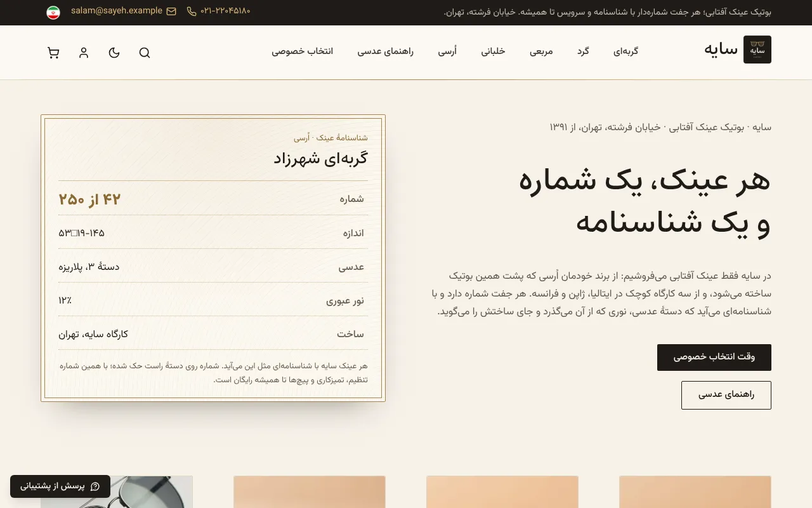Screen dimensions: 812x508
Task: Click the ۱۲٪ light transmission value
Action: click(65, 300)
